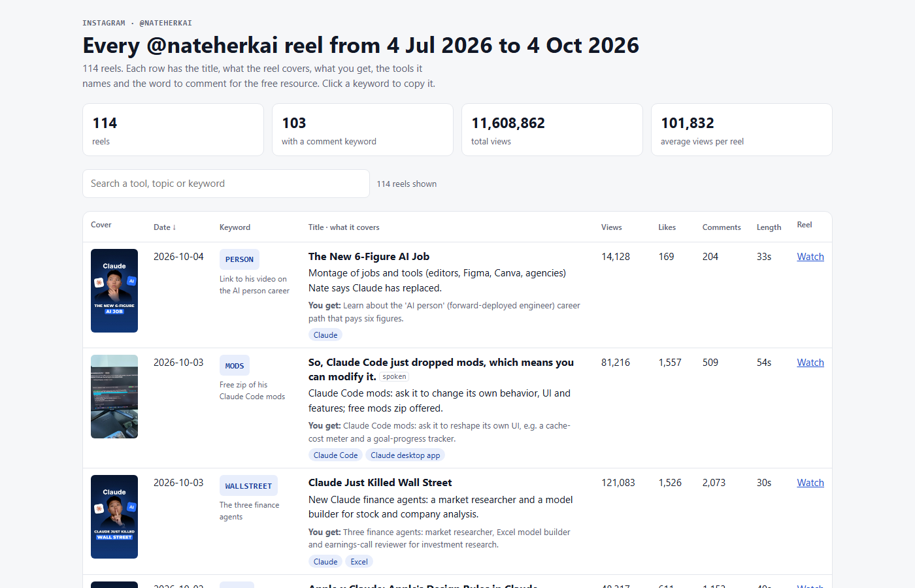
Task: Click the Claude desktop app tool tag
Action: pos(405,455)
